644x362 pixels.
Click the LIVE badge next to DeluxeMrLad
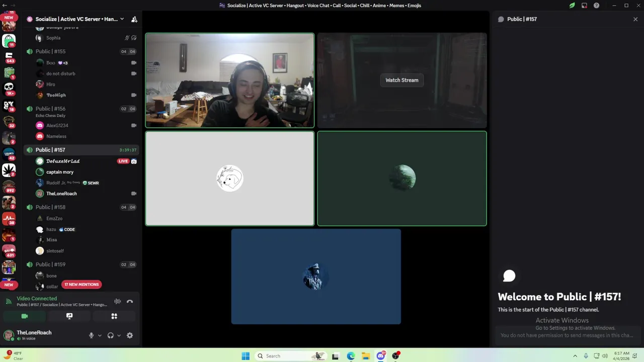pyautogui.click(x=123, y=161)
